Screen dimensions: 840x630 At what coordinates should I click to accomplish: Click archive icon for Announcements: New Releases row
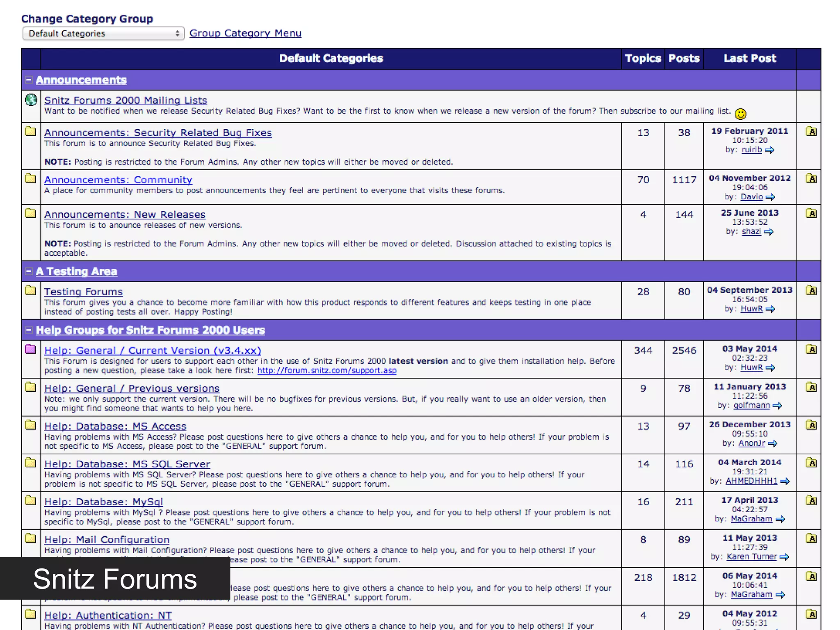coord(811,213)
